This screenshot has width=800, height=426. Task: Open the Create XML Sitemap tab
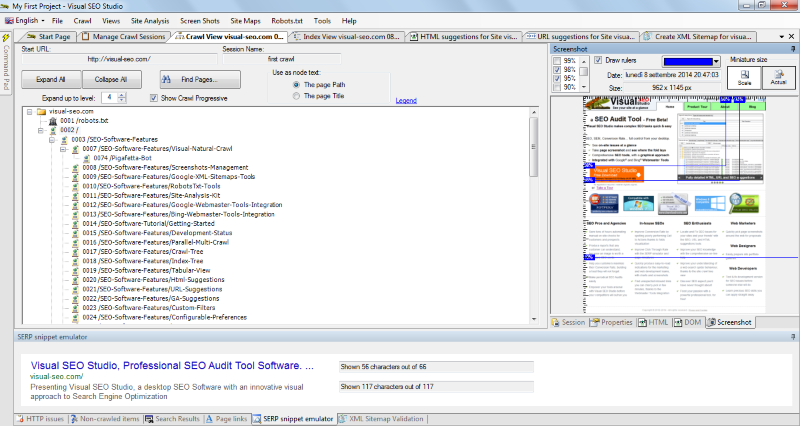tap(697, 37)
